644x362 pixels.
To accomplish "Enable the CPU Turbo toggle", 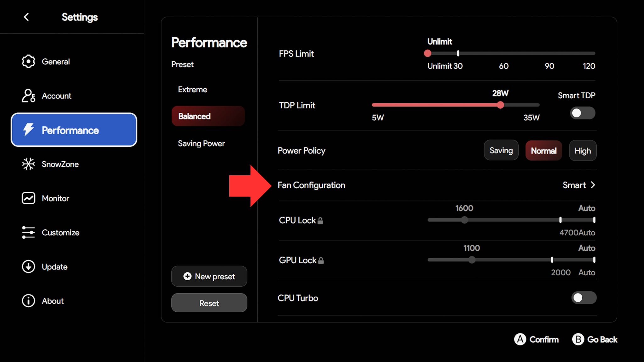I will coord(584,298).
